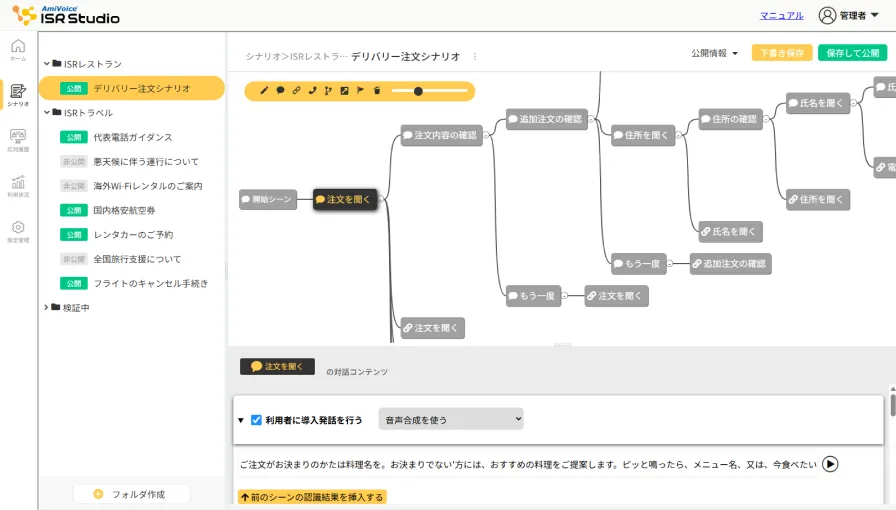The image size is (896, 510).
Task: Select the speech bubble scene tool
Action: tap(280, 91)
